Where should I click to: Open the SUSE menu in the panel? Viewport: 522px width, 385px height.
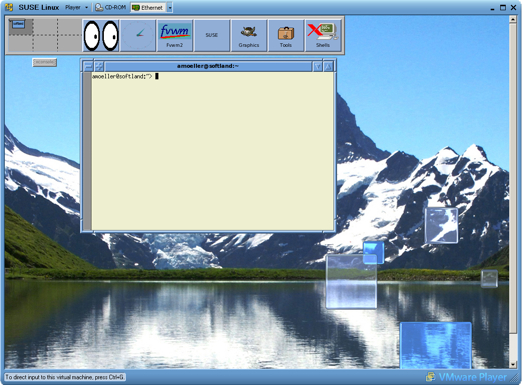pyautogui.click(x=212, y=35)
